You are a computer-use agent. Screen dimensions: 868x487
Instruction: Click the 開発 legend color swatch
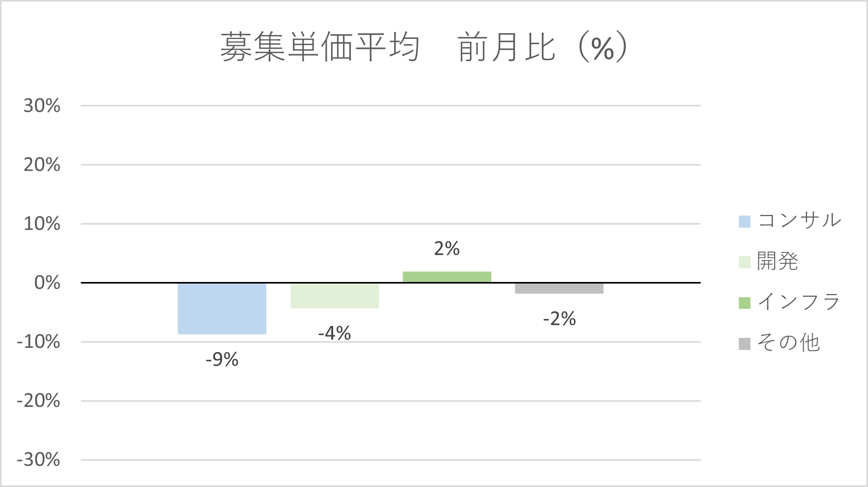pyautogui.click(x=744, y=262)
